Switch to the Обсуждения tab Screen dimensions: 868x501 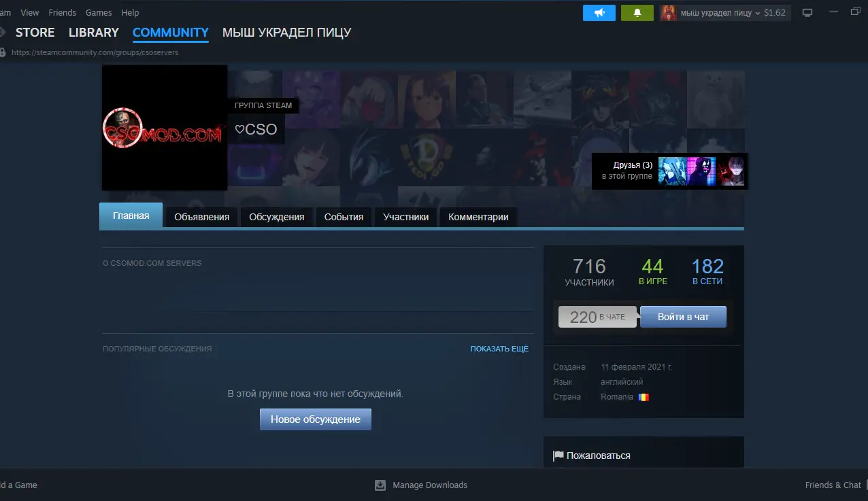[277, 218]
